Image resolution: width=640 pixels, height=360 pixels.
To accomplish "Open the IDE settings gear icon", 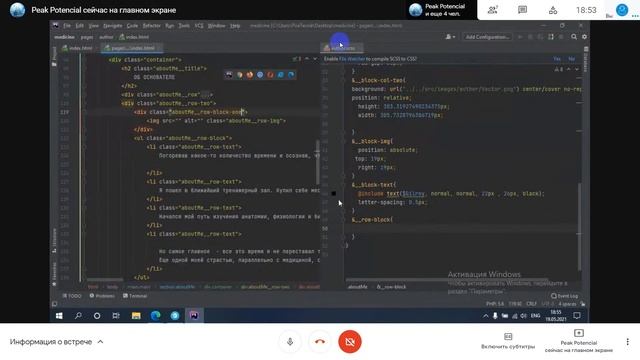I will pyautogui.click(x=584, y=37).
